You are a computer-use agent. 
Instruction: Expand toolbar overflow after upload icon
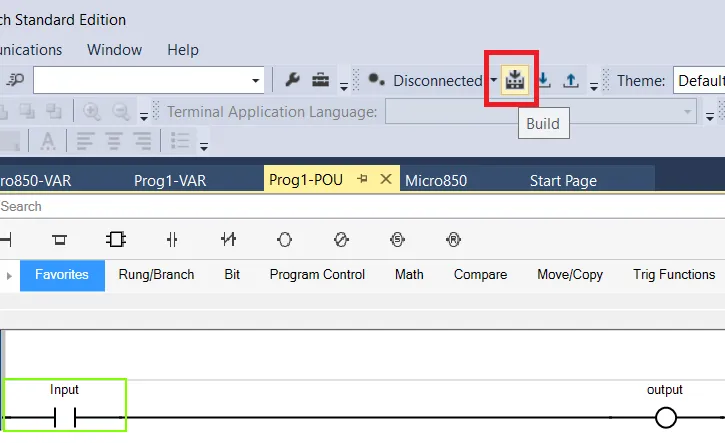tap(594, 86)
